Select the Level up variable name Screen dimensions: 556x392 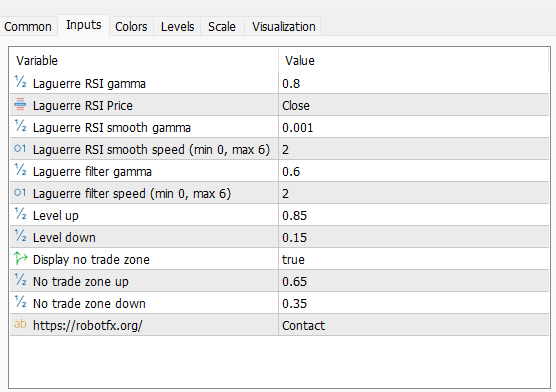(x=56, y=216)
